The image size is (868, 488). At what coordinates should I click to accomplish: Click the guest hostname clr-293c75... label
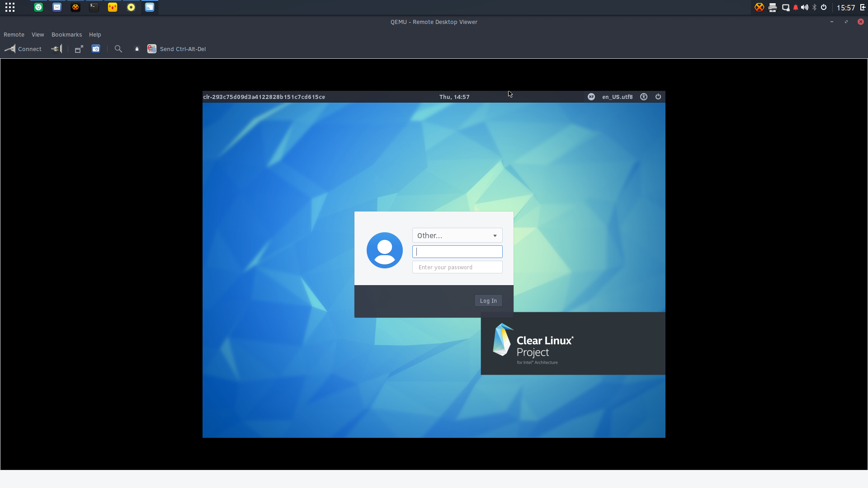[264, 97]
